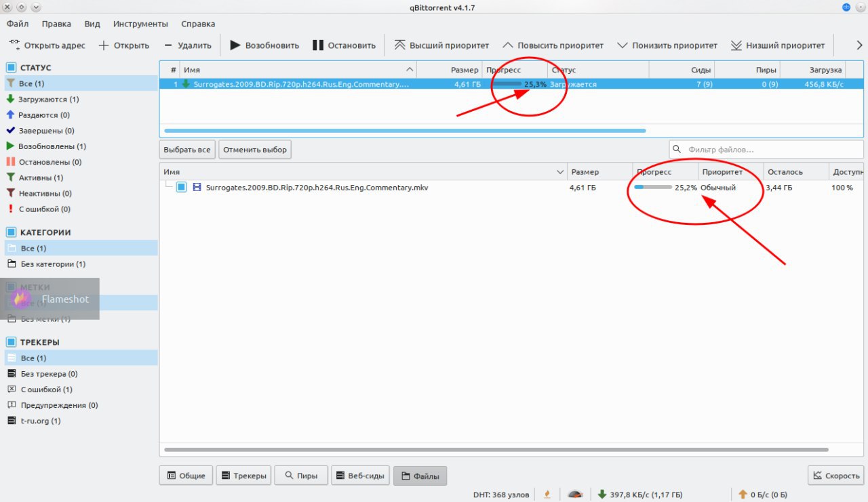The width and height of the screenshot is (868, 502).
Task: Toggle the alternative speed limits speedometer icon
Action: [574, 495]
